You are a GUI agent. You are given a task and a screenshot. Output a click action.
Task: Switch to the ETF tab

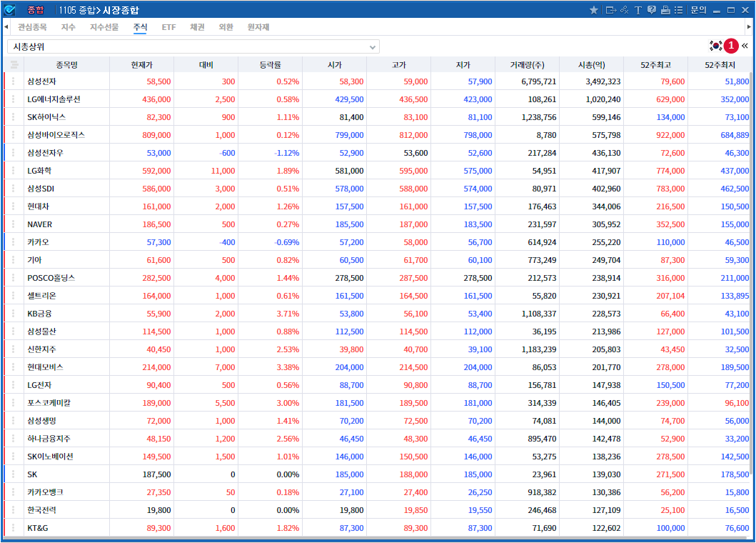point(168,27)
